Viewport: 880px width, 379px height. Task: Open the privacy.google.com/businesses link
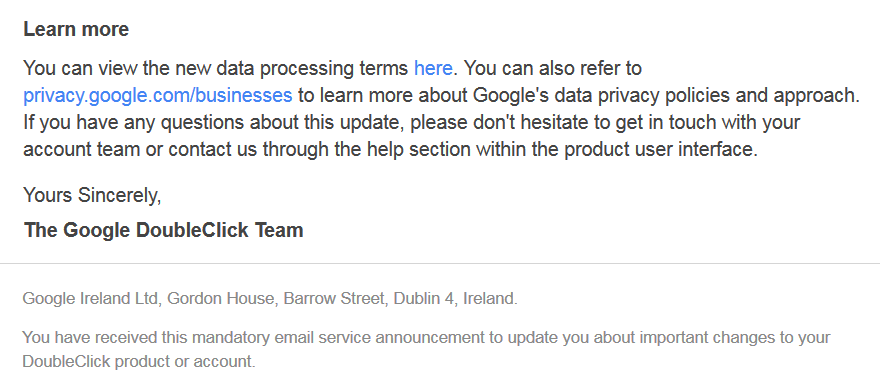point(158,95)
